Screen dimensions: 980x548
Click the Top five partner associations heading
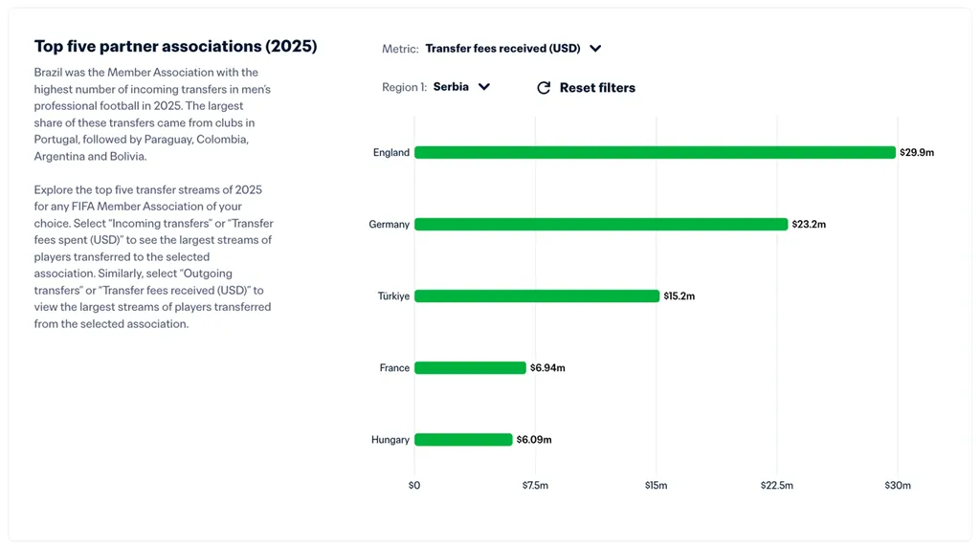tap(175, 46)
